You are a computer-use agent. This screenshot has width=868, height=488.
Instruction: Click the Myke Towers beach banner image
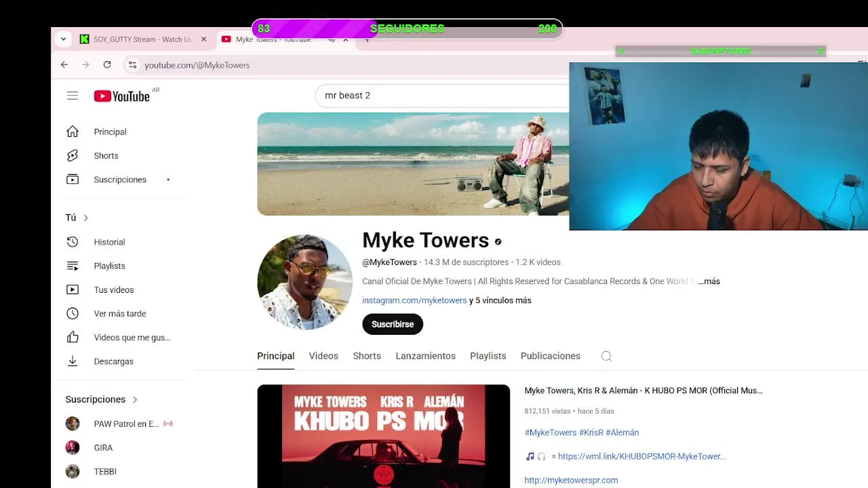(413, 164)
